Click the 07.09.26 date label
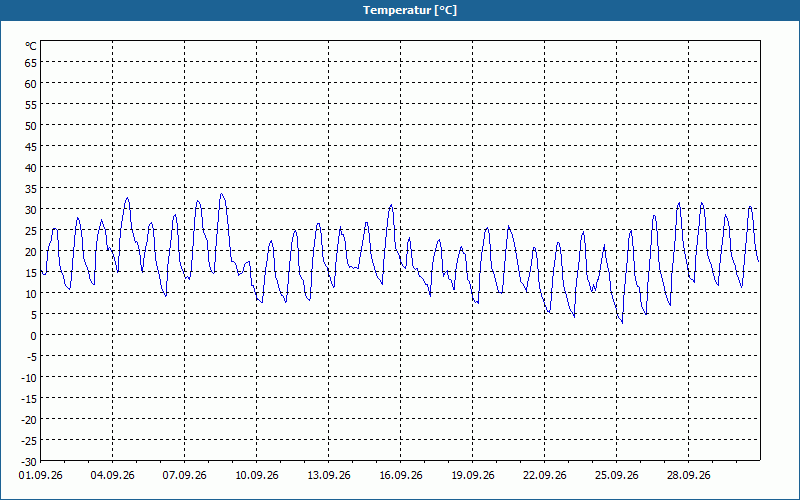800x500 pixels. coord(184,475)
